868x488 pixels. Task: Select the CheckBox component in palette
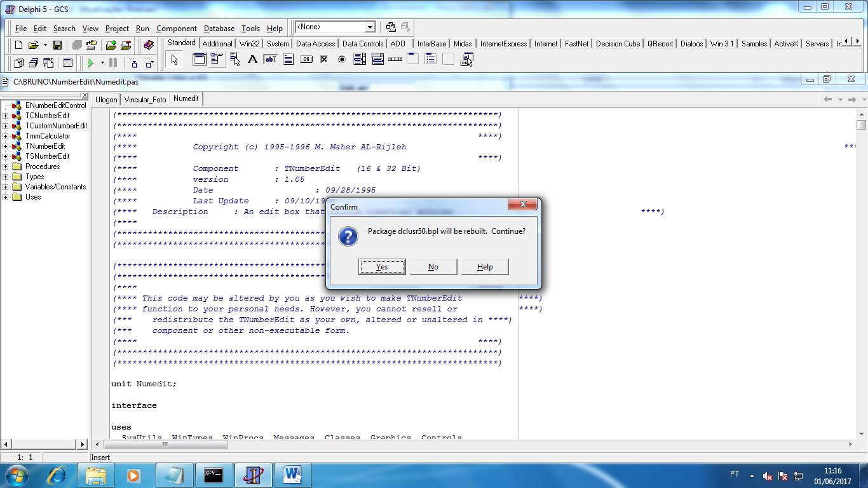pyautogui.click(x=324, y=60)
